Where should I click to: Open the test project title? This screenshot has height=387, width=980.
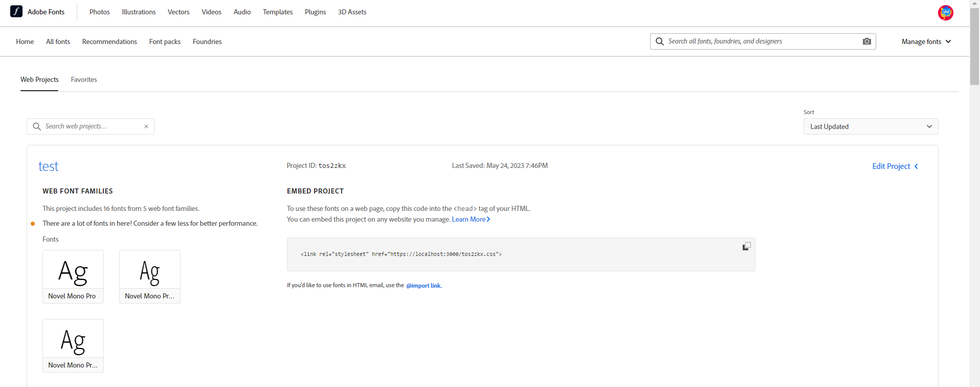[49, 166]
